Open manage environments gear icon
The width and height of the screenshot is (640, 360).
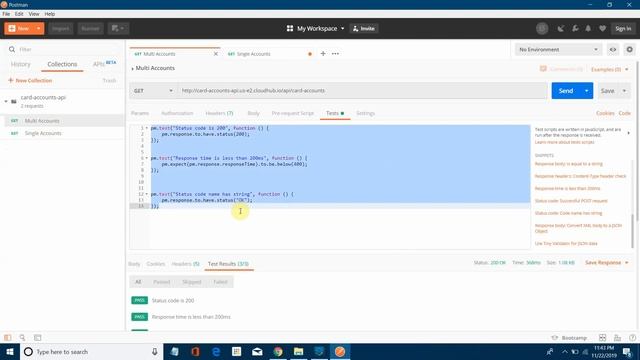tap(629, 49)
